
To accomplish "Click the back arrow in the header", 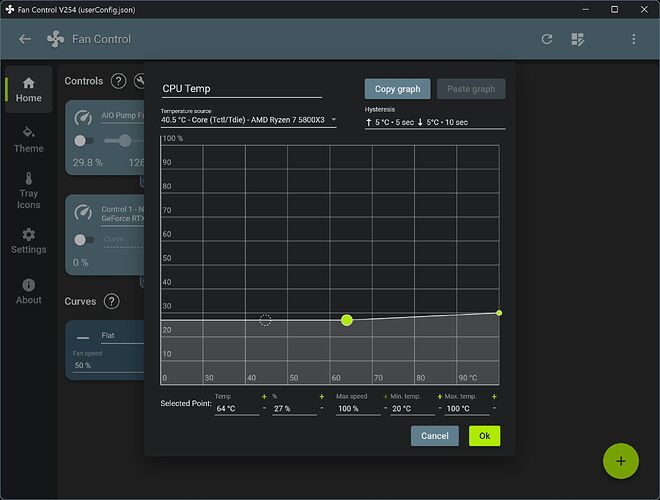I will point(25,39).
